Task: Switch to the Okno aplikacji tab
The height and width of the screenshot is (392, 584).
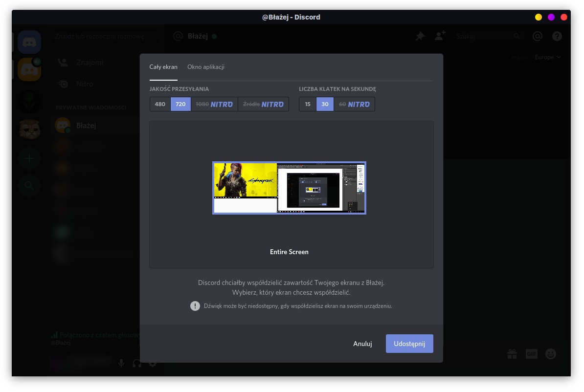Action: pyautogui.click(x=205, y=67)
